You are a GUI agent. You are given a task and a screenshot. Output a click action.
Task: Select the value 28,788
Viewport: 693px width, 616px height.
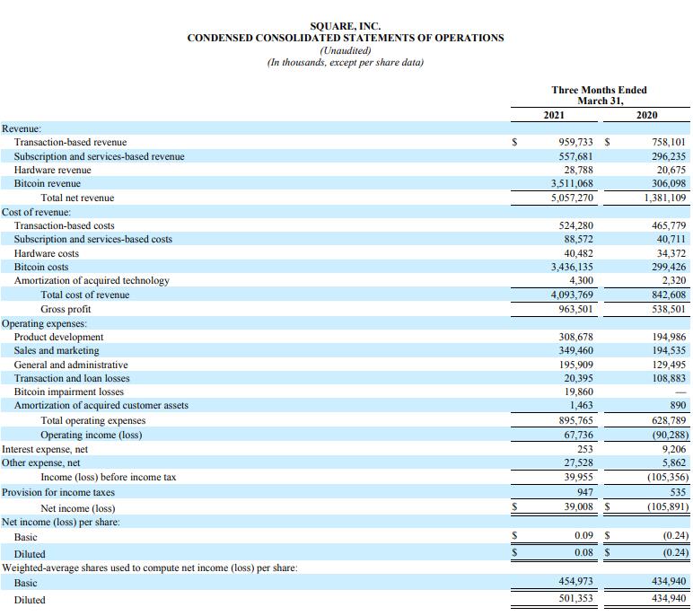pos(578,170)
